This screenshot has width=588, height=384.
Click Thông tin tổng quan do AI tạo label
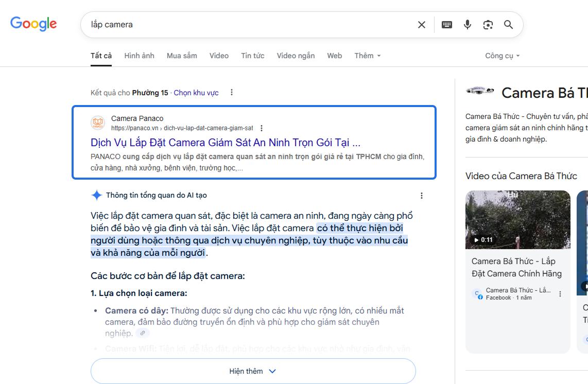coord(157,196)
